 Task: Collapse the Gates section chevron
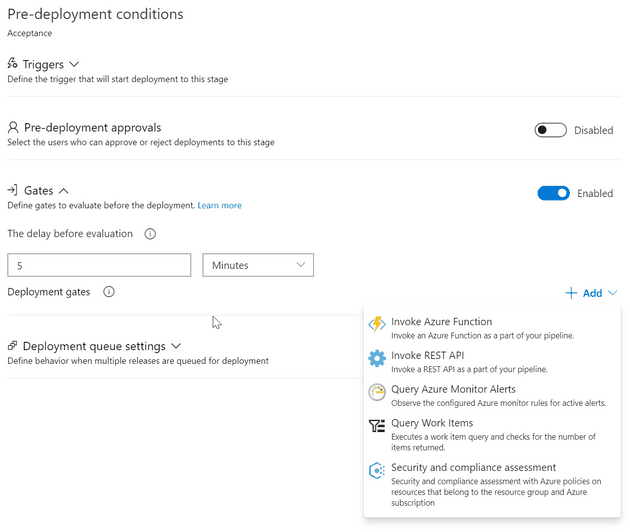point(63,191)
